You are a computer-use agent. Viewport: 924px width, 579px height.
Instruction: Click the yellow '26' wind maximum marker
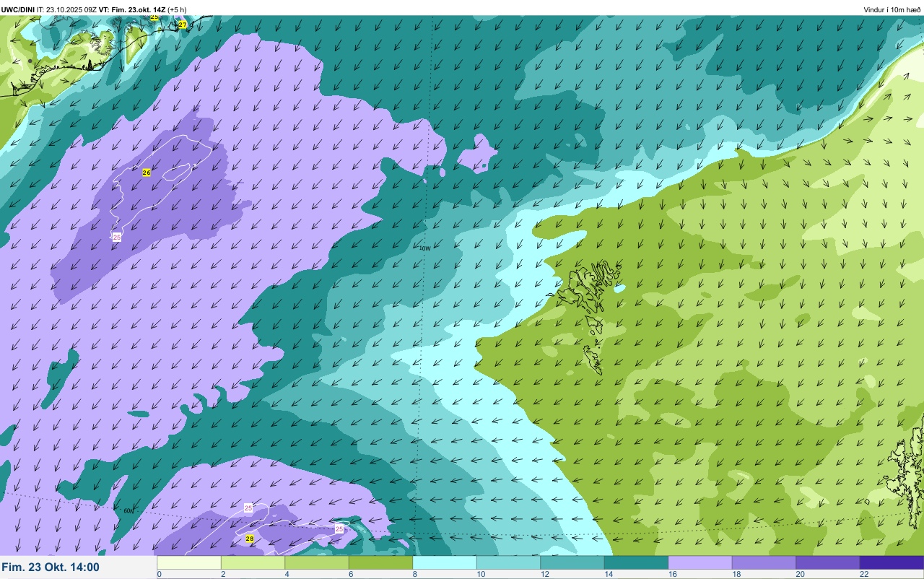[147, 173]
